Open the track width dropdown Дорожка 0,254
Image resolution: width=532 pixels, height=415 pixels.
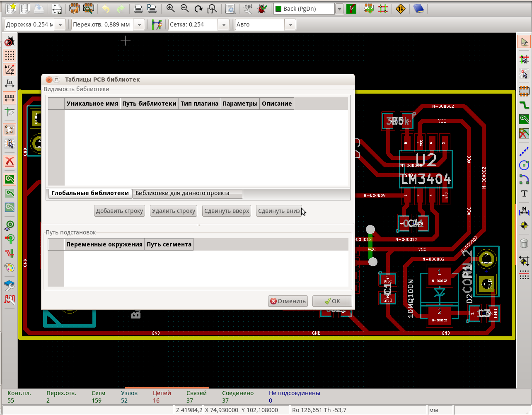coord(60,24)
